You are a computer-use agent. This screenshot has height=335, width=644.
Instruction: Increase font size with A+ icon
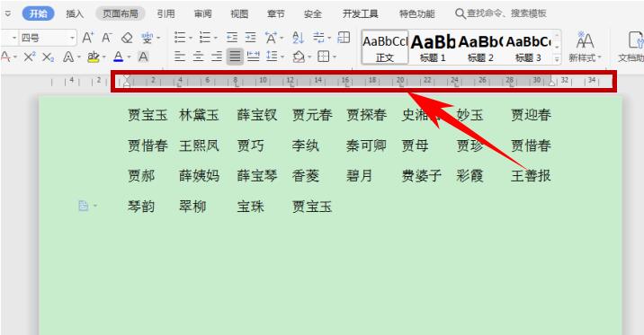click(87, 38)
